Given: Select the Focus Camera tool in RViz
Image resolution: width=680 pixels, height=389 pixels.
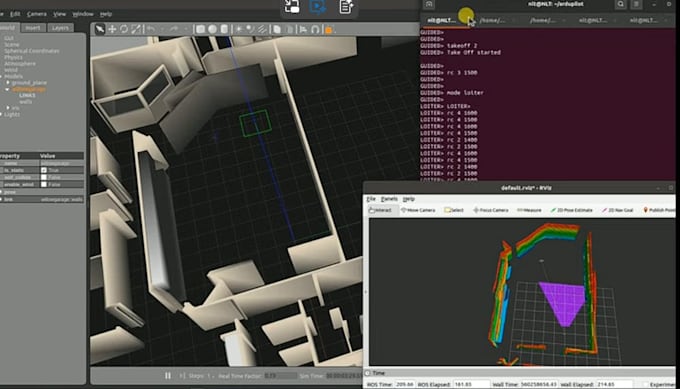Looking at the screenshot, I should click(490, 210).
